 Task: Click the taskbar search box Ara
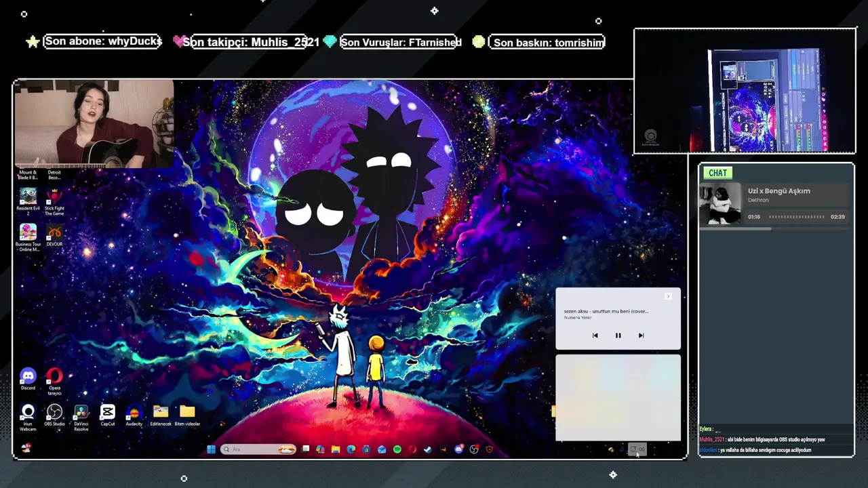click(258, 449)
